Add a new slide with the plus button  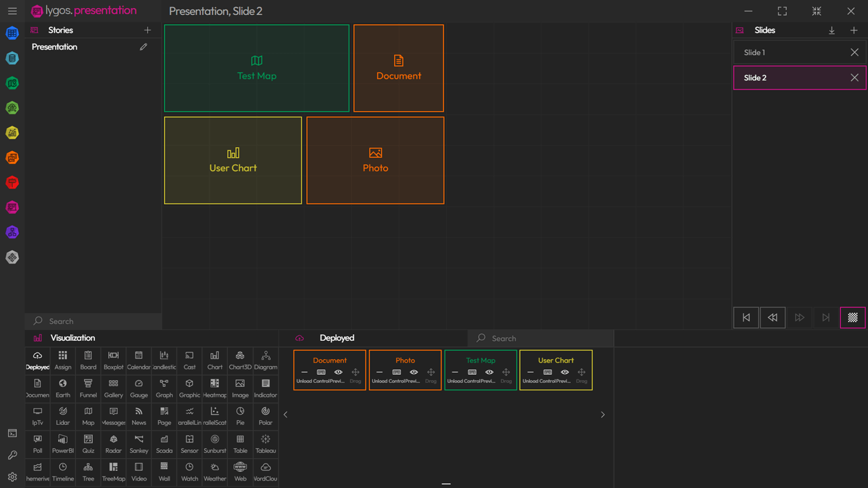(854, 30)
